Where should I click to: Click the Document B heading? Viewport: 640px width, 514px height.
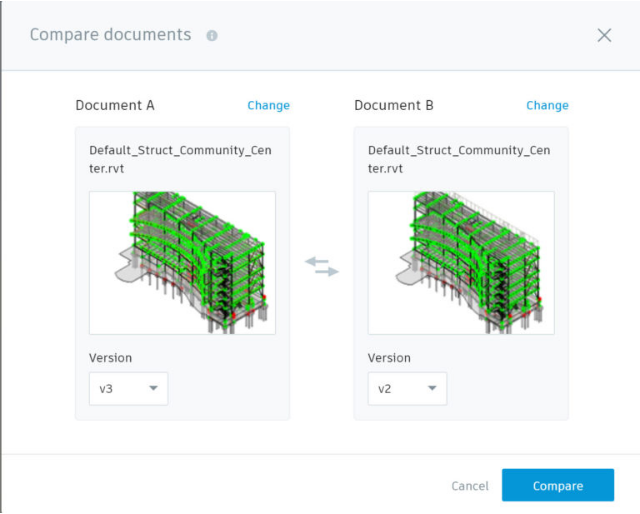(394, 105)
